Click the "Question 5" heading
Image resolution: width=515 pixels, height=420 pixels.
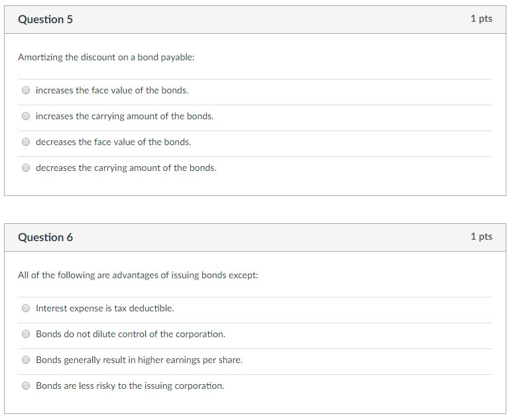[x=45, y=19]
